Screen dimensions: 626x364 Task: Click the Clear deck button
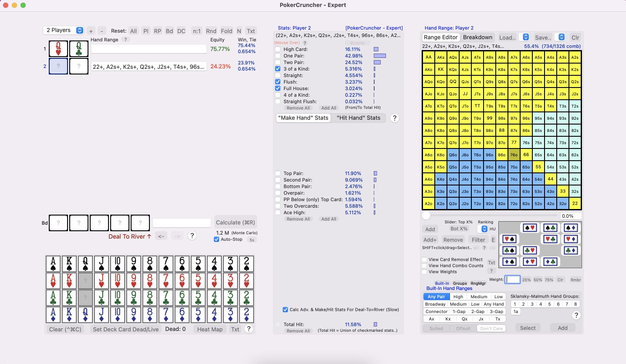coord(65,329)
